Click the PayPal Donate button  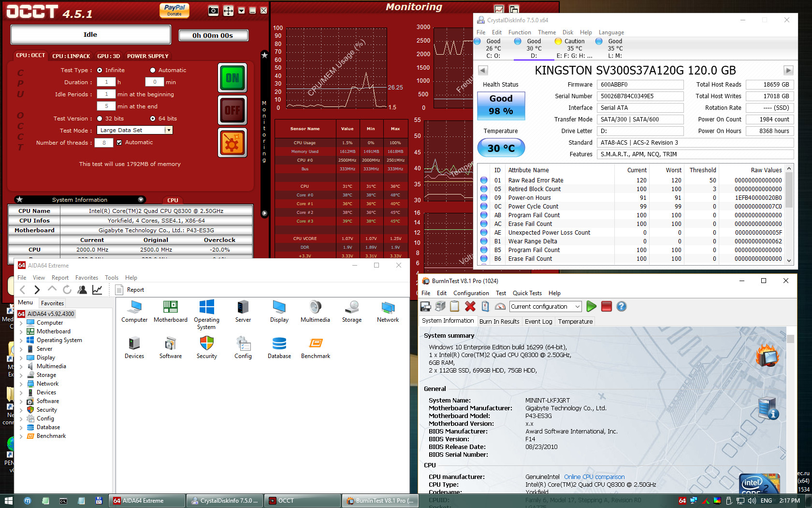click(x=174, y=10)
